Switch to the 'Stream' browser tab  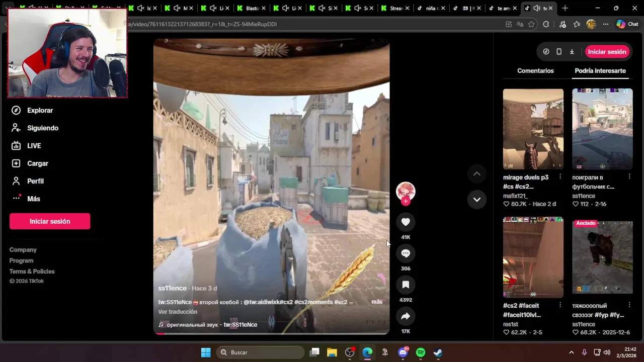click(395, 8)
